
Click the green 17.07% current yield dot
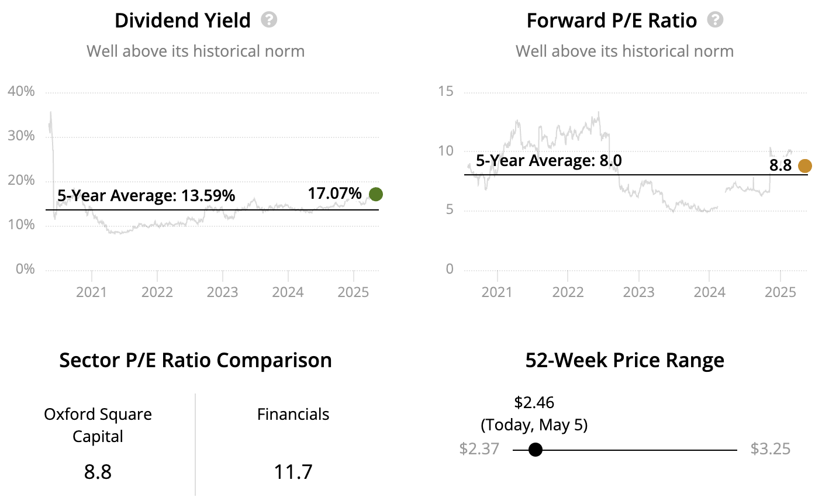376,194
